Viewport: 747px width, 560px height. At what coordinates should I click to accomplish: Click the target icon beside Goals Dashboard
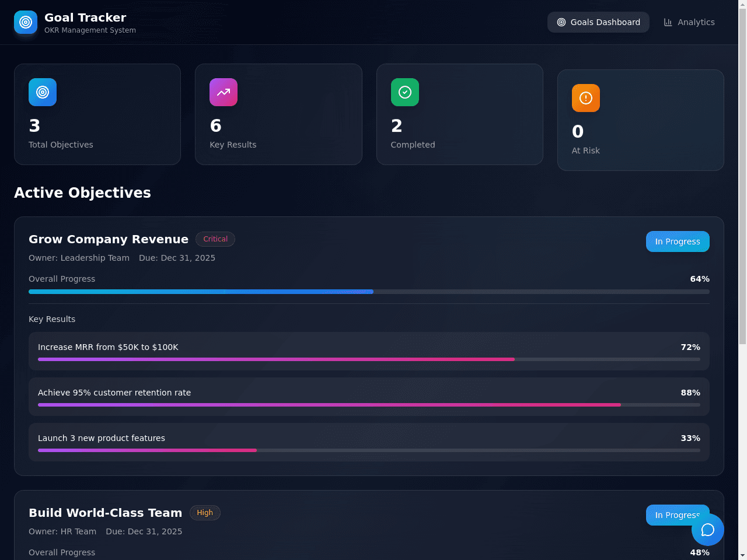(561, 22)
